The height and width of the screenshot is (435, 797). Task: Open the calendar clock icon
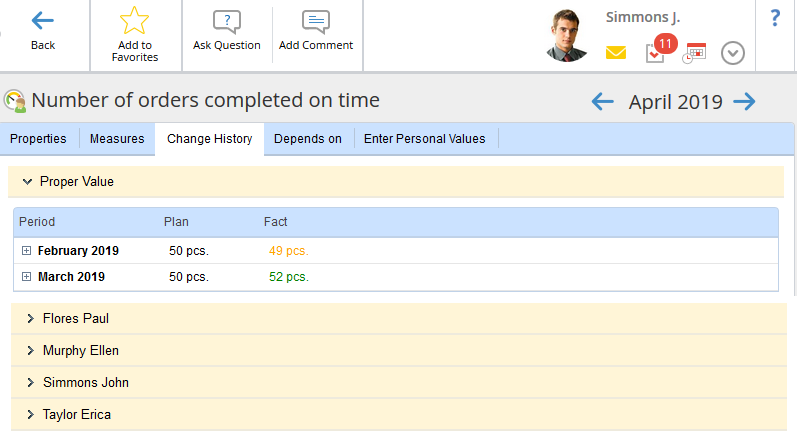tap(694, 53)
